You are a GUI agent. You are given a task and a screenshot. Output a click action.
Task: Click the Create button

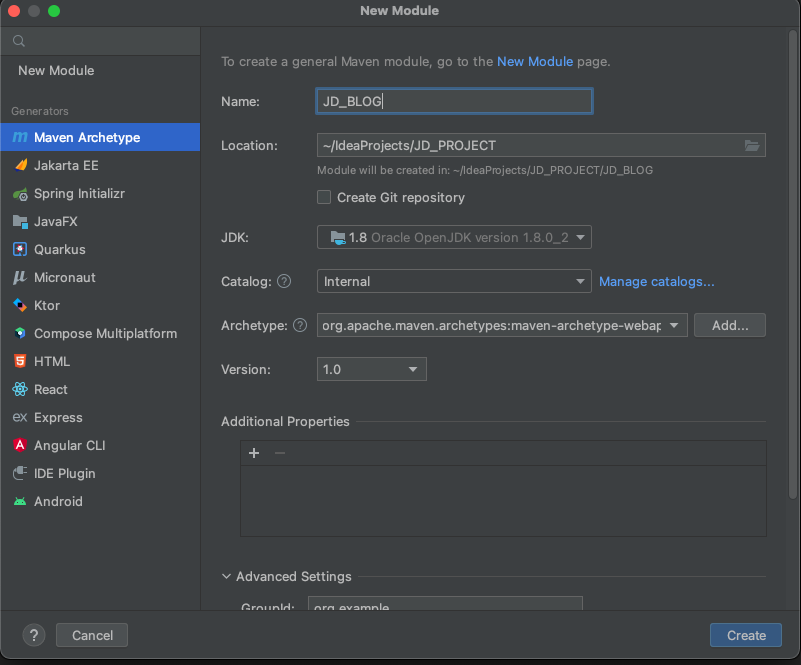(x=745, y=635)
